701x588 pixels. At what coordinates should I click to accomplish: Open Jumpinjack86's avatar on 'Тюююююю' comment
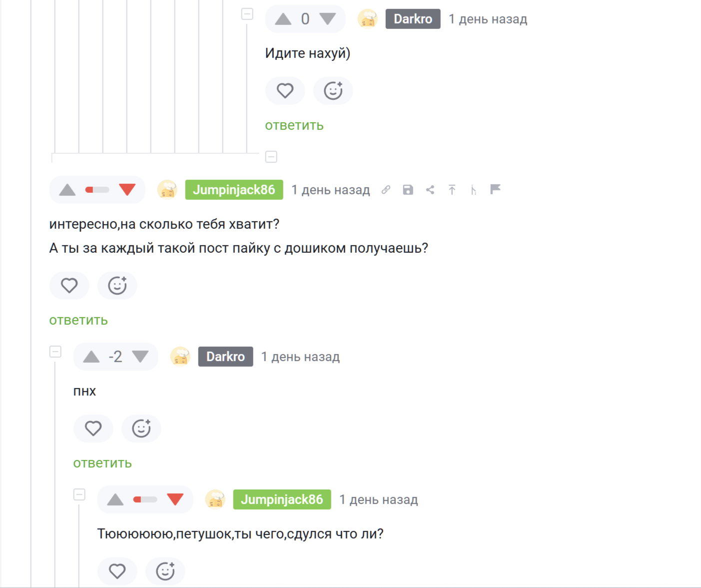point(215,500)
